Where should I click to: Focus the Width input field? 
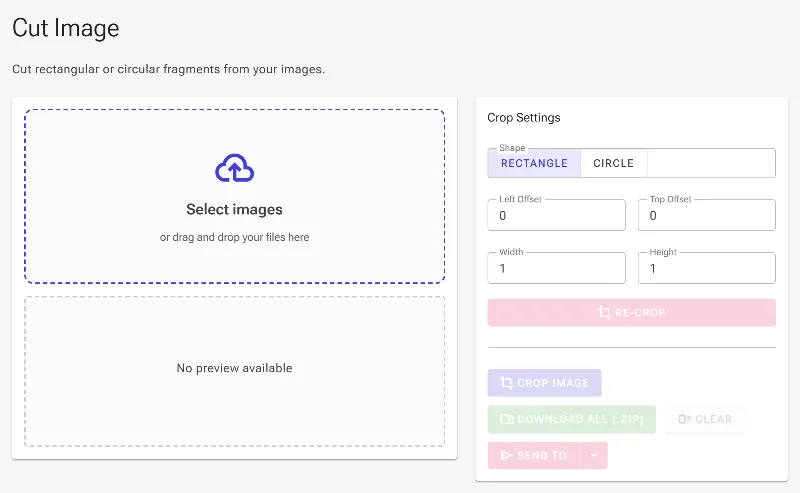click(x=556, y=268)
